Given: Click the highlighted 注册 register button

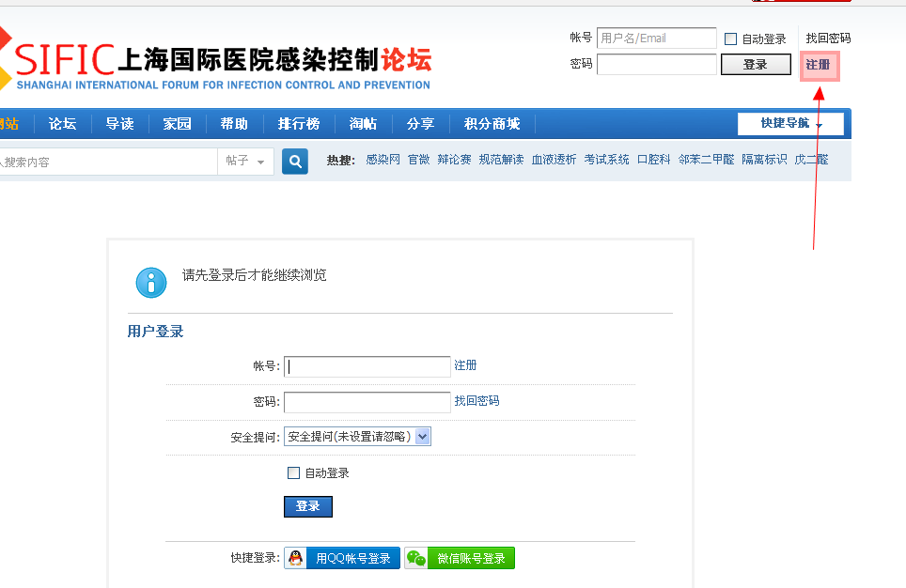Looking at the screenshot, I should click(x=819, y=65).
